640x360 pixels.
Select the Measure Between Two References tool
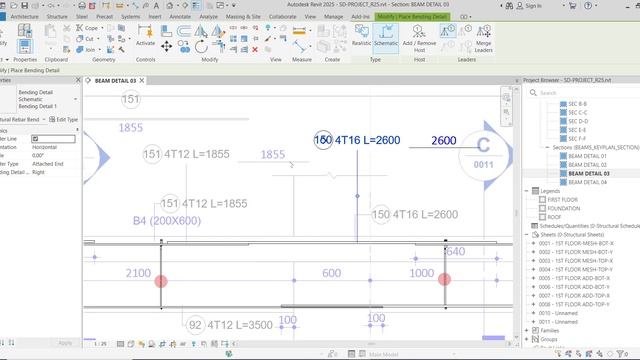299,31
